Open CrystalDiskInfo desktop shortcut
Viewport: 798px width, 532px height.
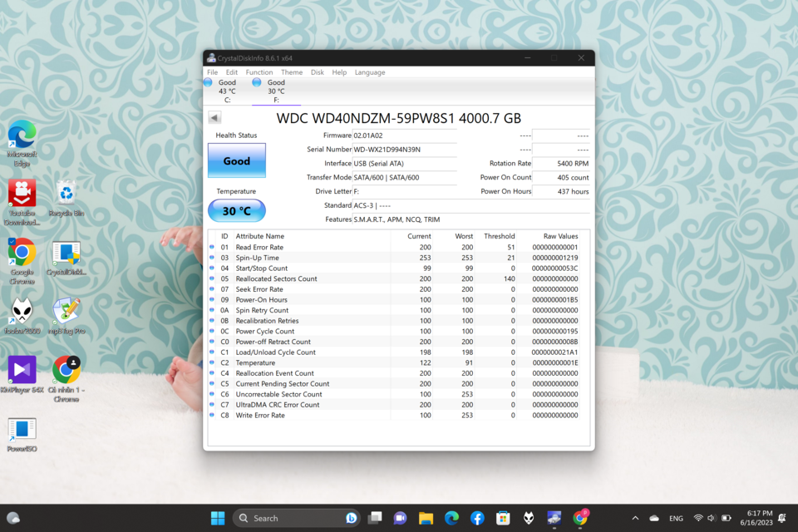click(x=66, y=258)
